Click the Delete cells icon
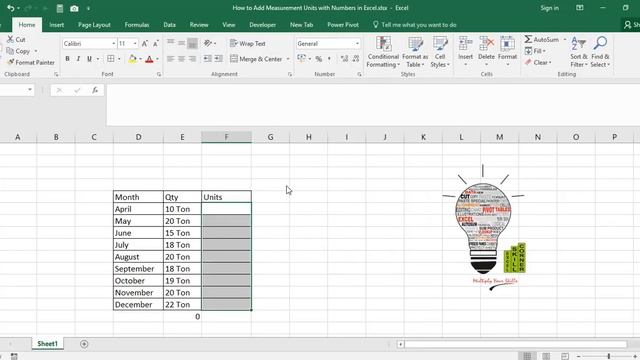Viewport: 640px width, 360px height. point(487,43)
